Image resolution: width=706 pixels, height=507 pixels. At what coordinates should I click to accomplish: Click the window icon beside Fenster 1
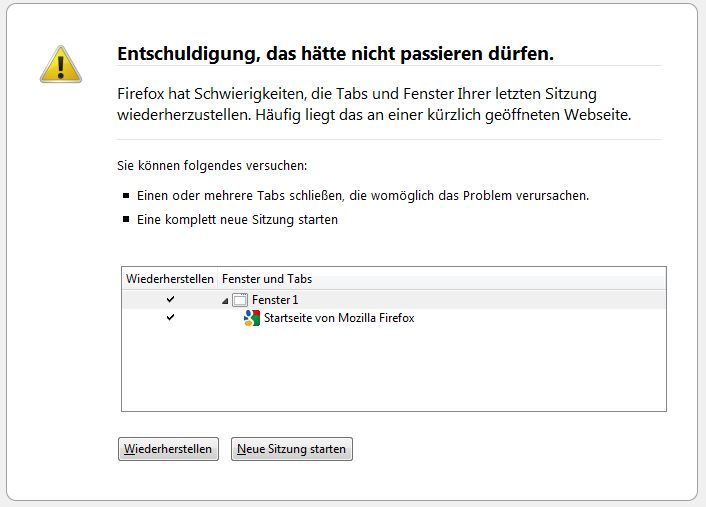(240, 300)
